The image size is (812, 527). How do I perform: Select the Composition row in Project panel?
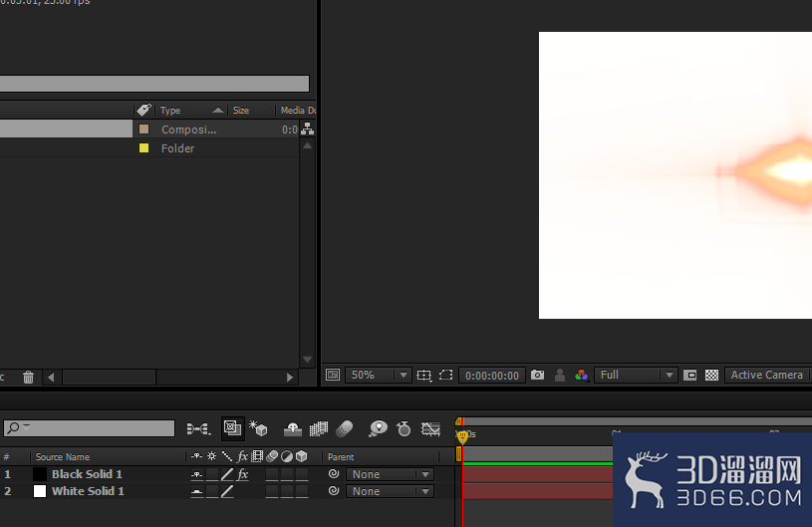pos(150,130)
